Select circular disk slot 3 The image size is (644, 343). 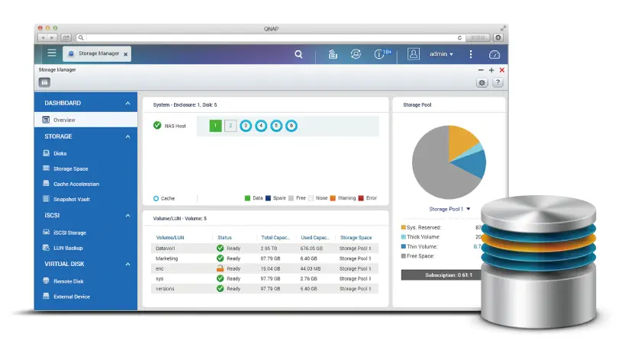pos(246,126)
